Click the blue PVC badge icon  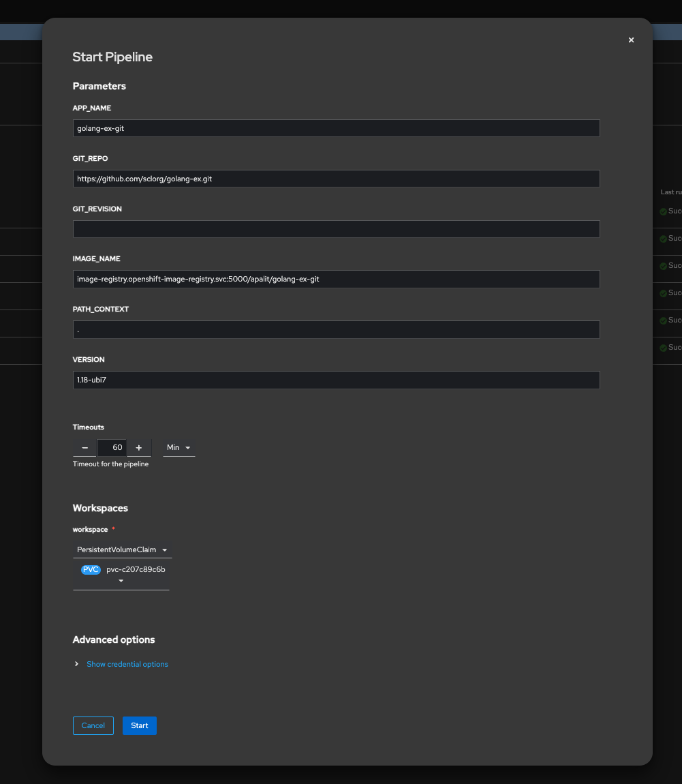click(x=91, y=570)
